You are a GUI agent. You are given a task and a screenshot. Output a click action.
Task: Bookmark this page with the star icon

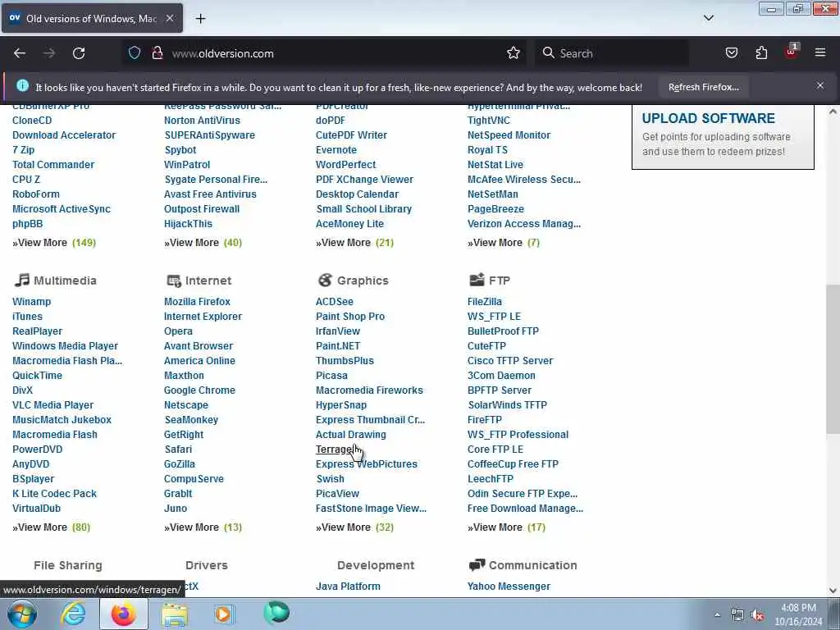(x=514, y=53)
